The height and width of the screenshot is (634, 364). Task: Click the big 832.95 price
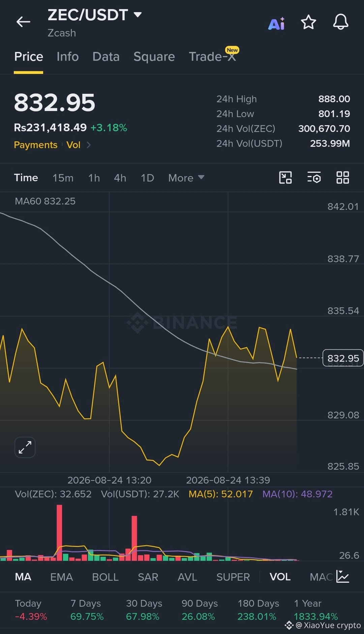tap(55, 103)
